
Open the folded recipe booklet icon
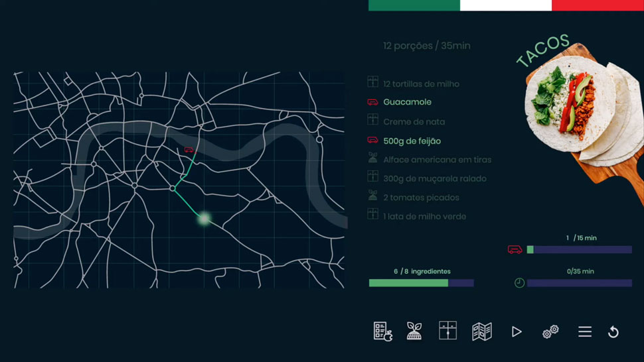[481, 332]
